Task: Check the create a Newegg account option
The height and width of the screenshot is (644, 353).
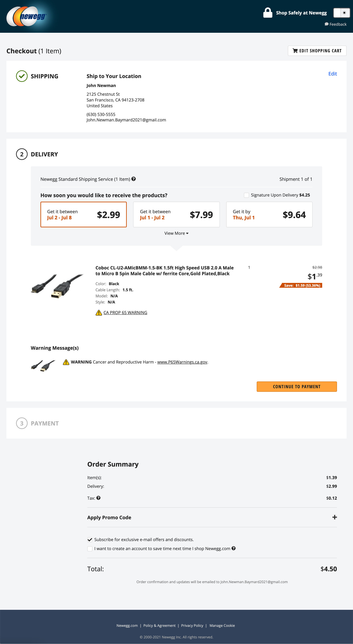Action: 90,548
